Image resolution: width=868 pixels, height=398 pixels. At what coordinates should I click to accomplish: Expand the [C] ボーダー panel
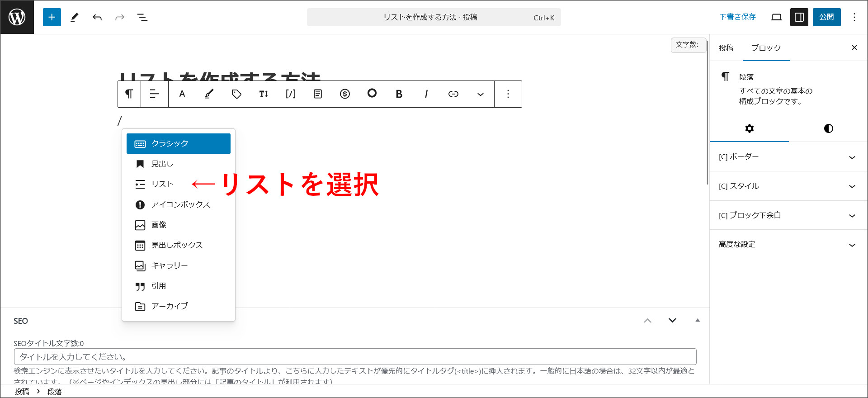(788, 157)
